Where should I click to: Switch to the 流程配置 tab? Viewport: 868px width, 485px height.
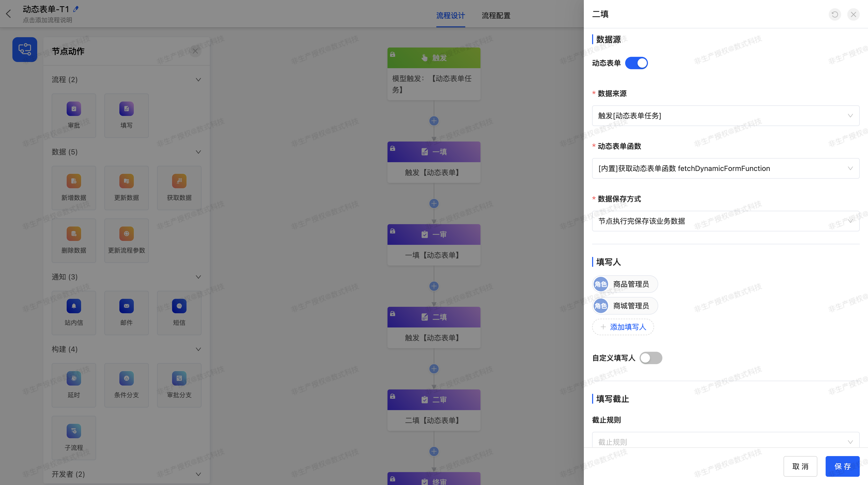[495, 15]
